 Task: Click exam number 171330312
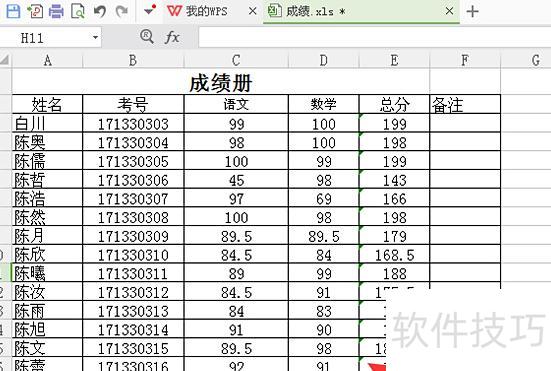tap(133, 292)
